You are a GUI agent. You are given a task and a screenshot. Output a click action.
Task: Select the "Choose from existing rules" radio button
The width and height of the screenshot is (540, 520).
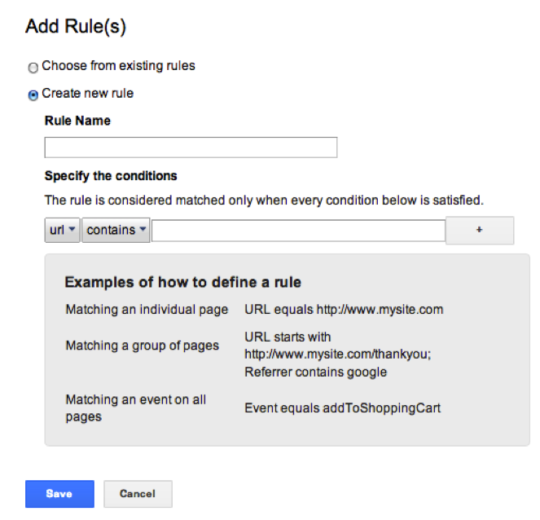tap(33, 67)
